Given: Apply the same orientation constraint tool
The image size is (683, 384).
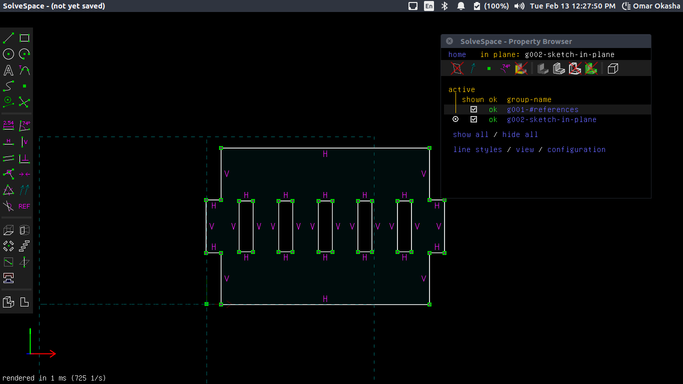Looking at the screenshot, I should tap(24, 190).
